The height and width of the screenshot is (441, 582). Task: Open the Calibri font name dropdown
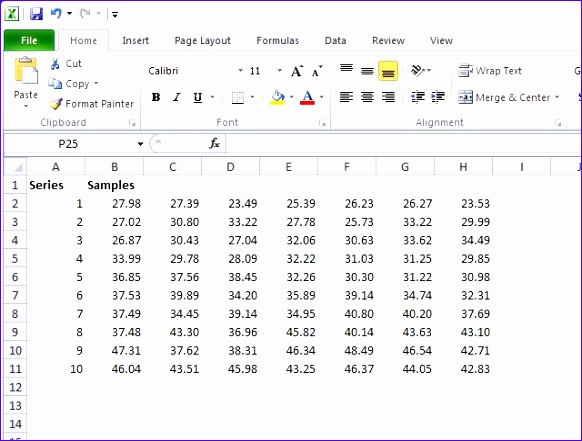[241, 71]
